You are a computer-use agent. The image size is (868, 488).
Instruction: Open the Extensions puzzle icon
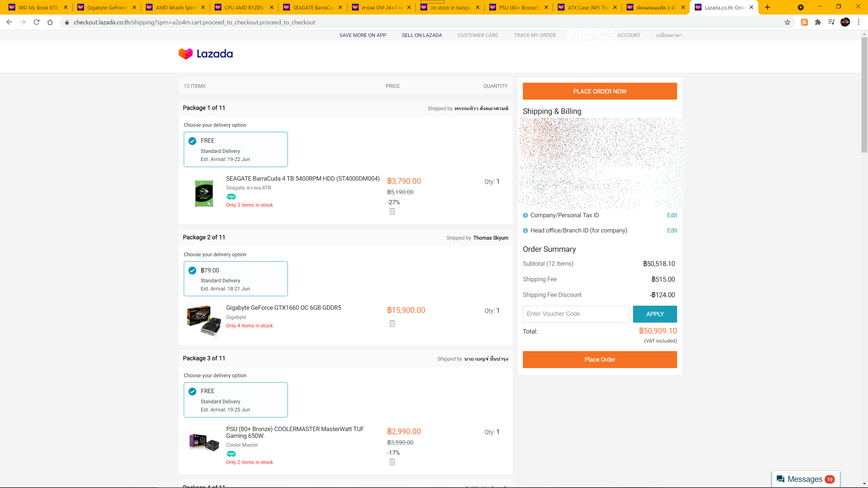coord(818,22)
